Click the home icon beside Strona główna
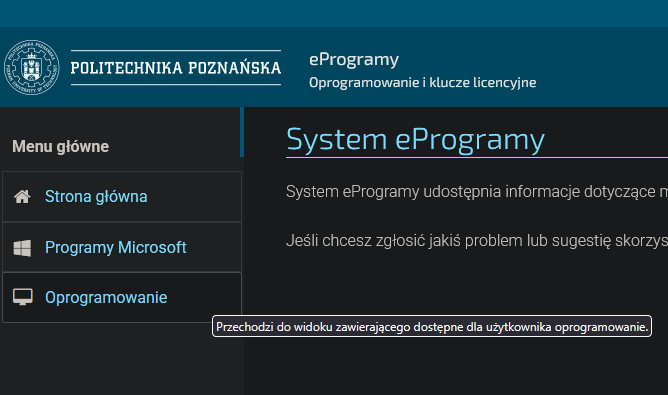Image resolution: width=668 pixels, height=395 pixels. [22, 196]
